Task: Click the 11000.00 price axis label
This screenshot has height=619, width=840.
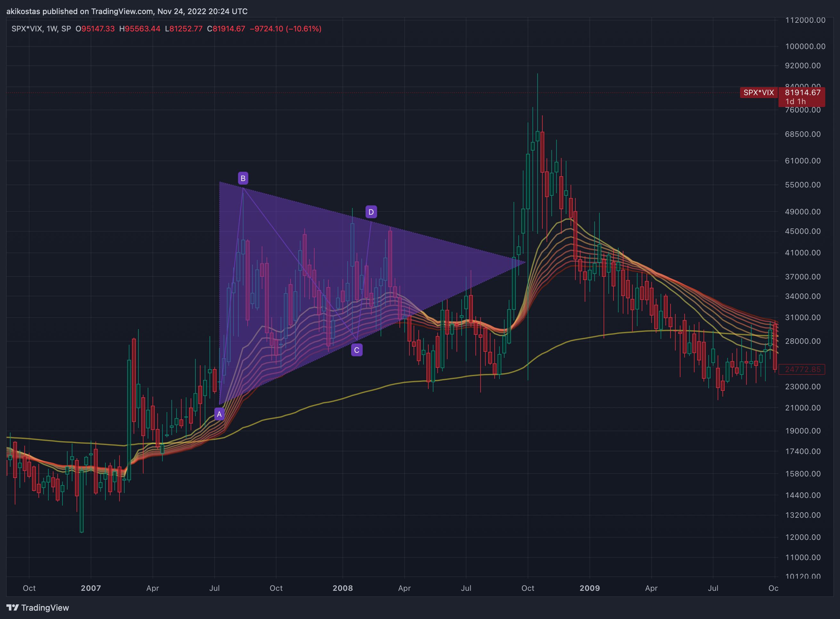Action: [x=803, y=557]
